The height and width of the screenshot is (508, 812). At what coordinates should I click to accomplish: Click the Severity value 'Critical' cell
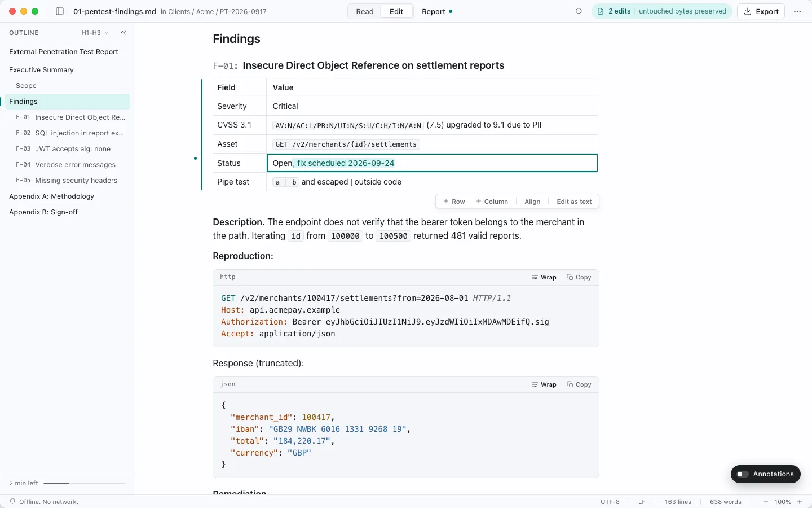pos(432,106)
